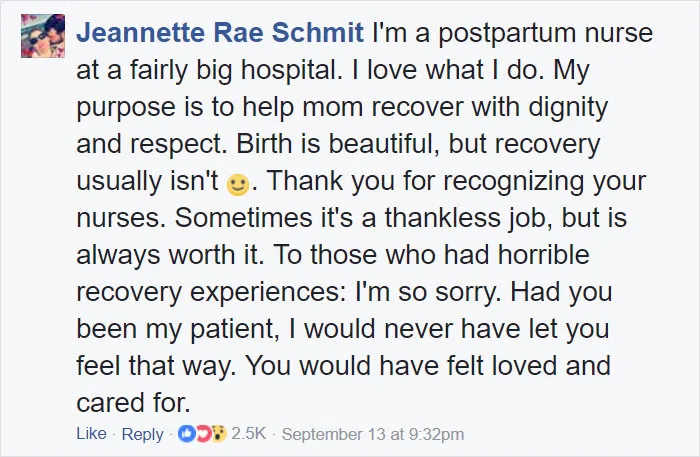Click the phrase "Birth is beautiful" in comment
The image size is (700, 457).
coord(338,144)
